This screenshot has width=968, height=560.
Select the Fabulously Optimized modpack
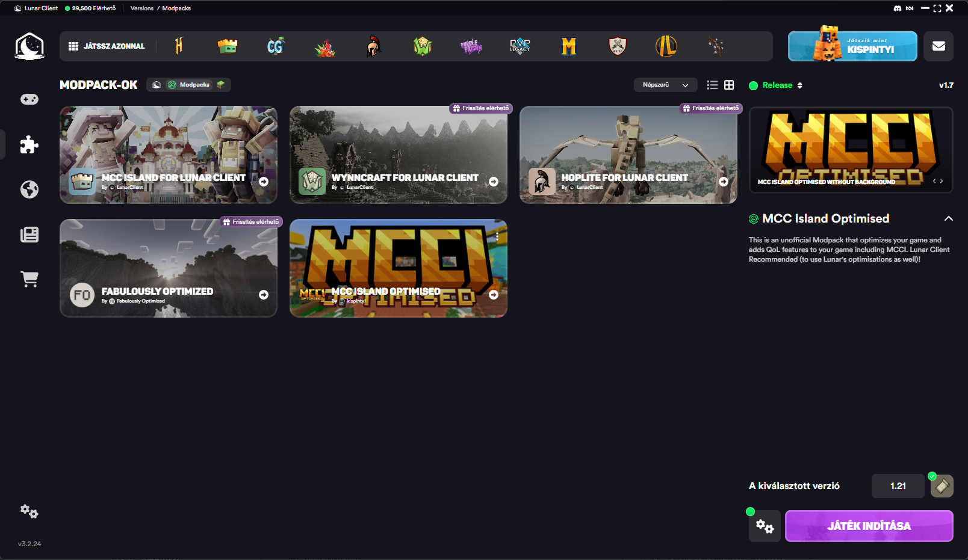(169, 268)
